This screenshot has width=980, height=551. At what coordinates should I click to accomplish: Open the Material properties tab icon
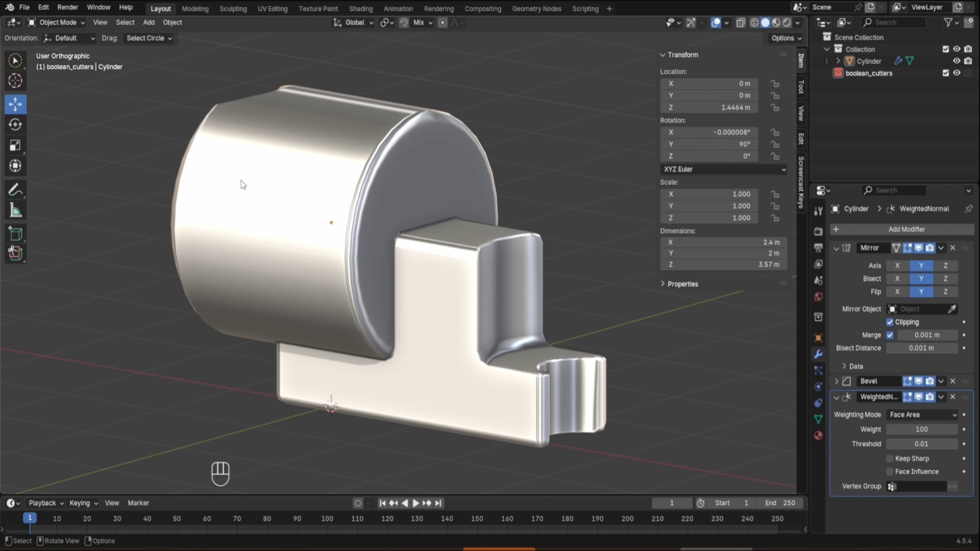(x=818, y=435)
